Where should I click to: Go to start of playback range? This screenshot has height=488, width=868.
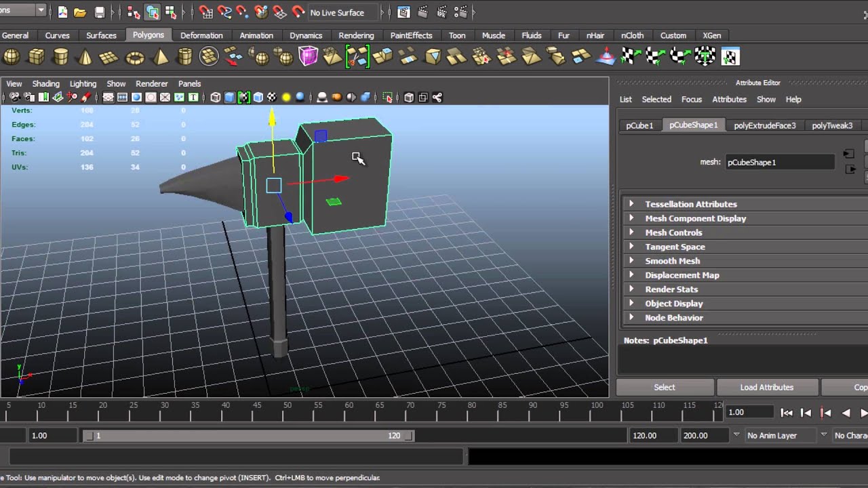(x=787, y=412)
